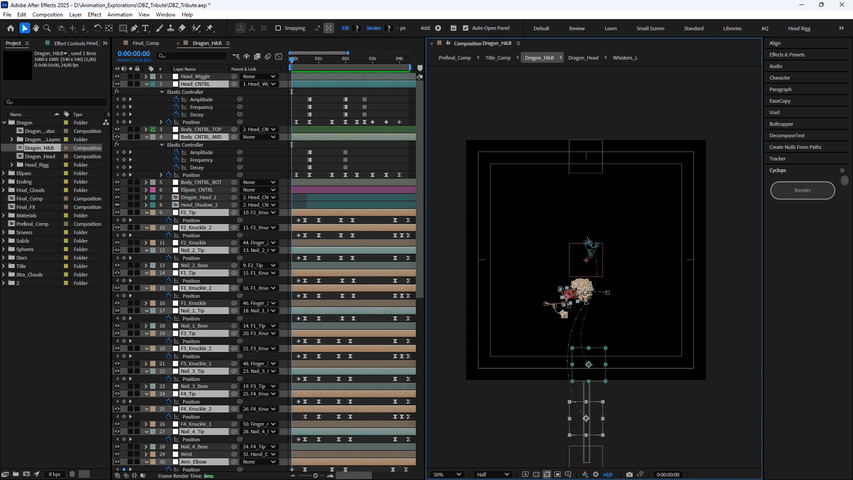The height and width of the screenshot is (480, 853).
Task: Click the new folder icon in the Project panel
Action: click(x=15, y=475)
